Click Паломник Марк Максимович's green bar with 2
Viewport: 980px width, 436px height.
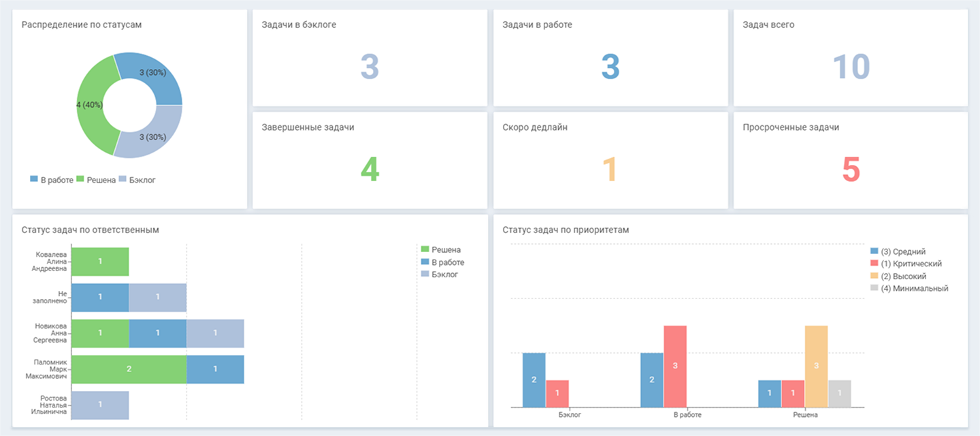tap(129, 369)
